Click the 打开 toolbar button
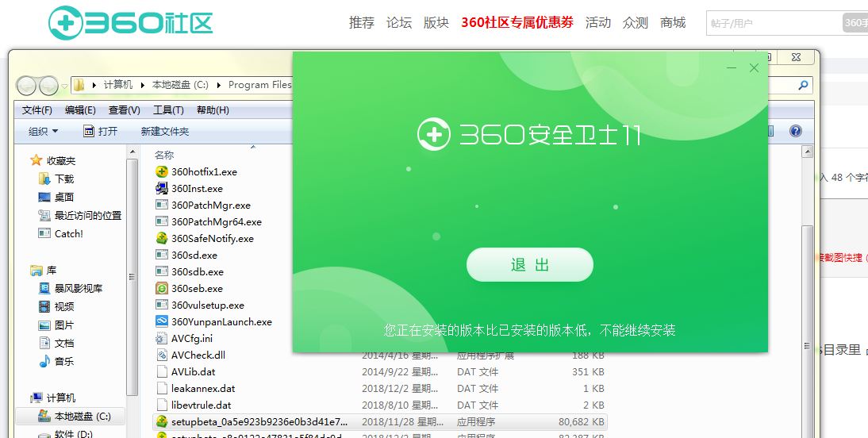The image size is (868, 438). click(x=100, y=131)
